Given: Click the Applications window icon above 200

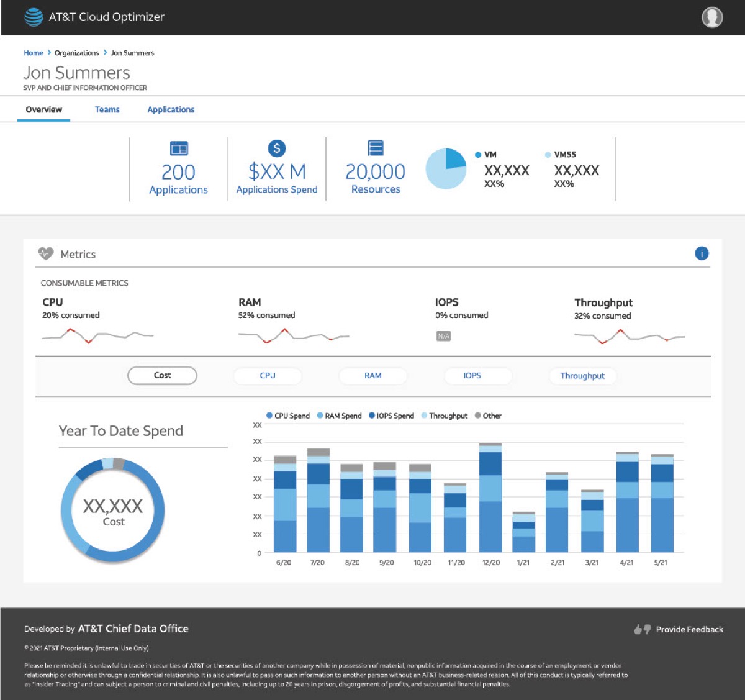Looking at the screenshot, I should [179, 148].
